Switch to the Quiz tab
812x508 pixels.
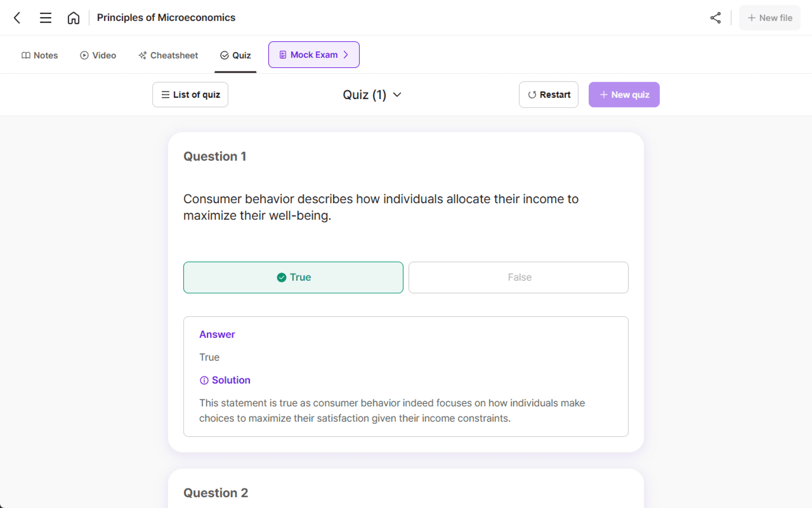click(235, 55)
